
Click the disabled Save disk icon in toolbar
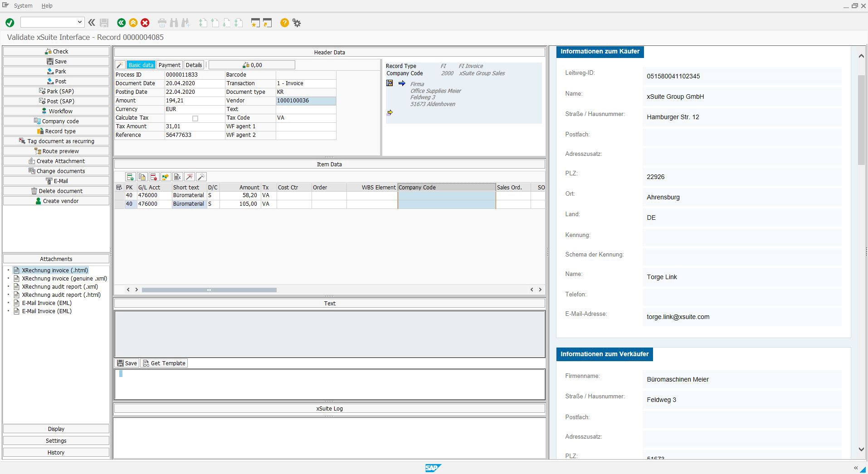[x=104, y=23]
